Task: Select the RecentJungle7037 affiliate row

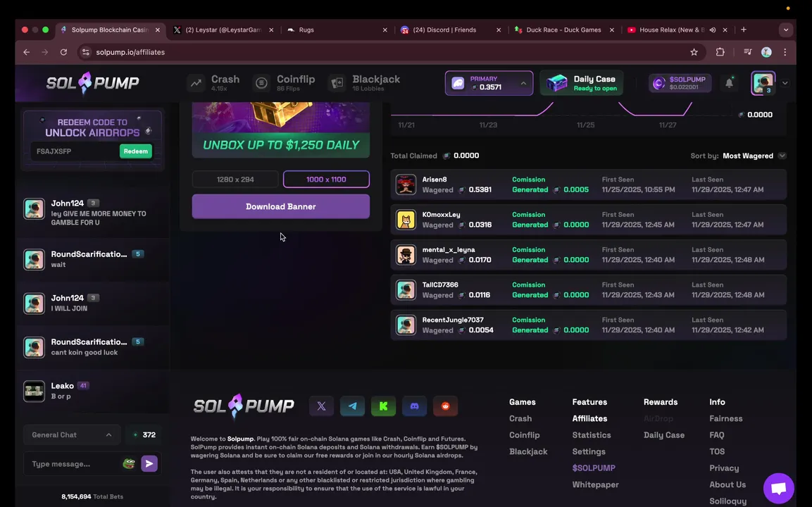Action: coord(588,325)
